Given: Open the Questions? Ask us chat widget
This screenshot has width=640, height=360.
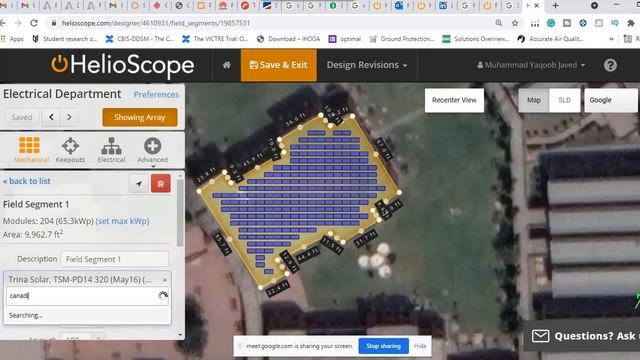Looking at the screenshot, I should [582, 336].
